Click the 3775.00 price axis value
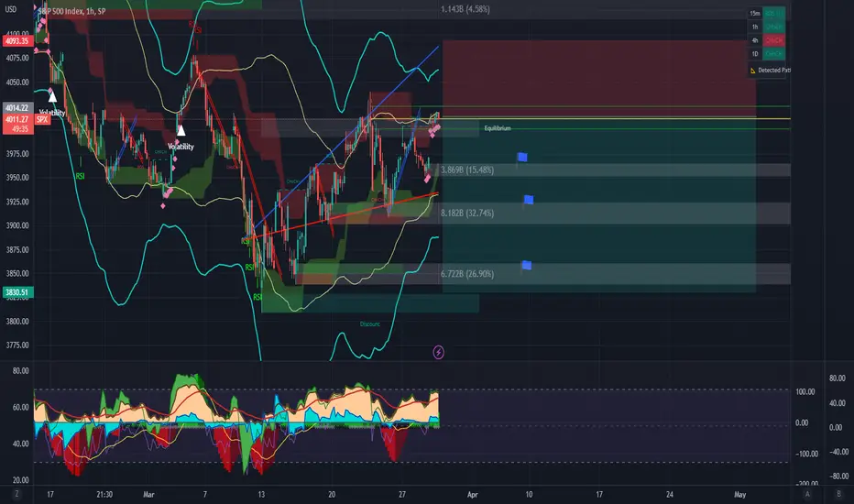Image resolution: width=854 pixels, height=504 pixels. [x=17, y=345]
